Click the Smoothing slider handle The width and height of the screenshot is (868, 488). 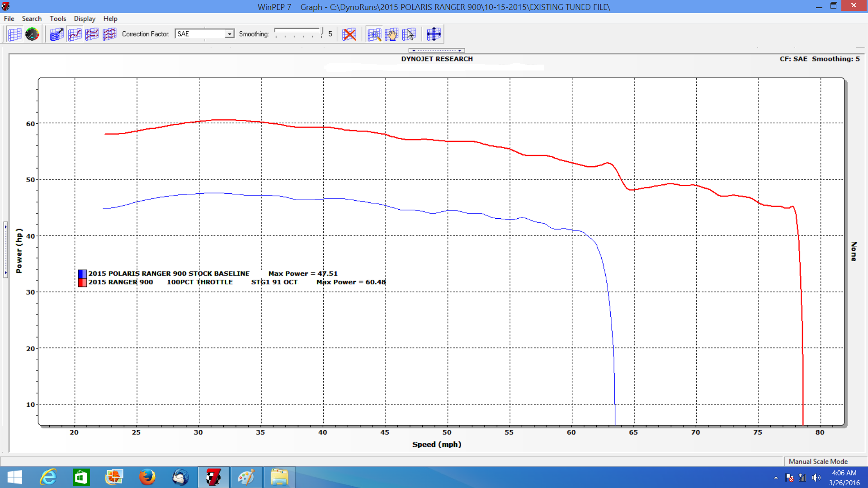(322, 33)
